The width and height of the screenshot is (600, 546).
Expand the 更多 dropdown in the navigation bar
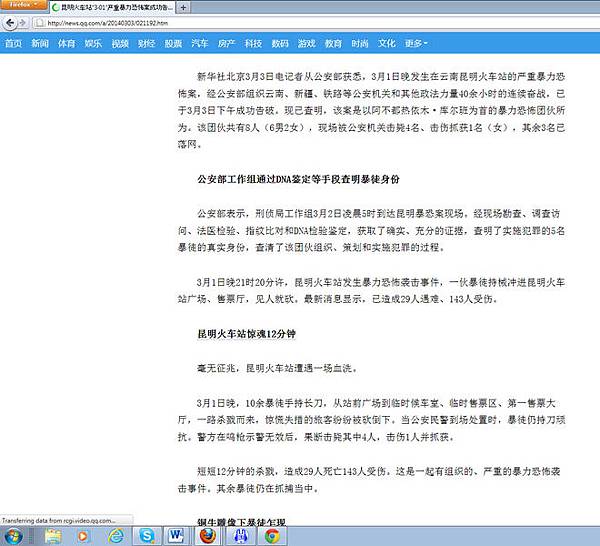tap(416, 44)
